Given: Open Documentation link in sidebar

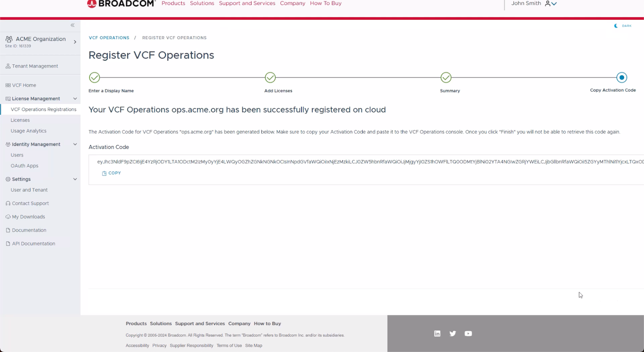Looking at the screenshot, I should point(29,230).
